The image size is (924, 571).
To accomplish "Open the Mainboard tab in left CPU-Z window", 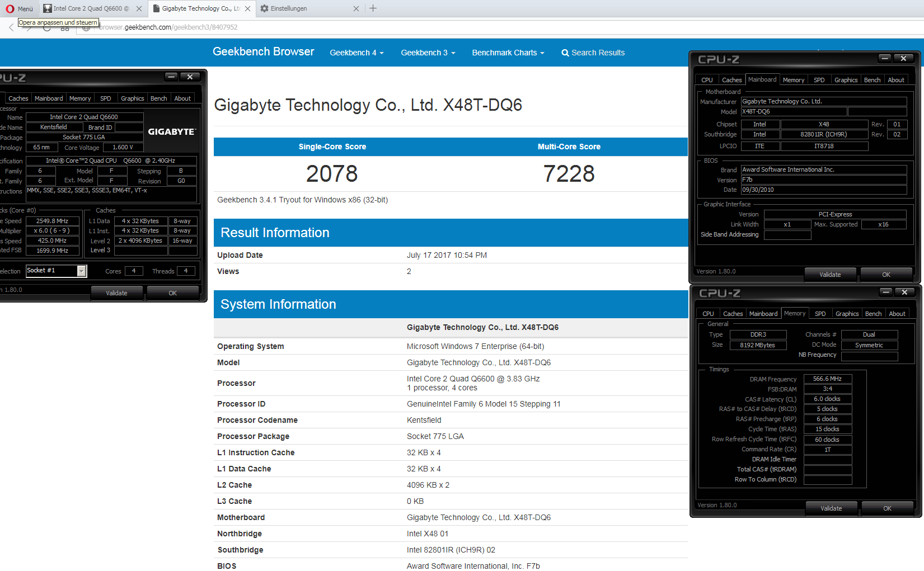I will tap(49, 98).
